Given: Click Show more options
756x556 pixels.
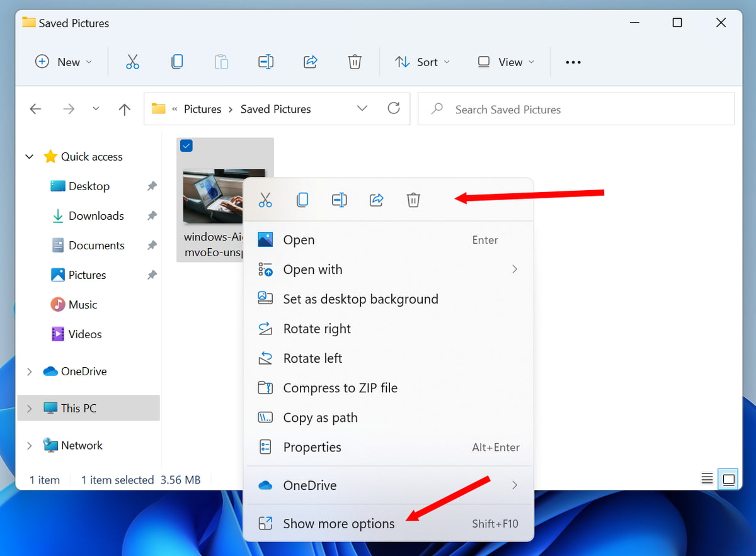Looking at the screenshot, I should click(x=388, y=523).
